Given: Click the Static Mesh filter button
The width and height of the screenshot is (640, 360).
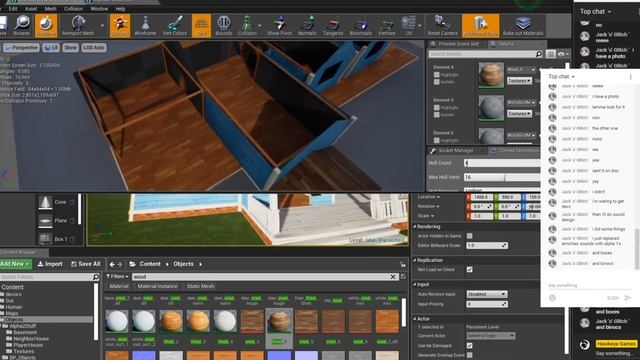Looking at the screenshot, I should (200, 287).
